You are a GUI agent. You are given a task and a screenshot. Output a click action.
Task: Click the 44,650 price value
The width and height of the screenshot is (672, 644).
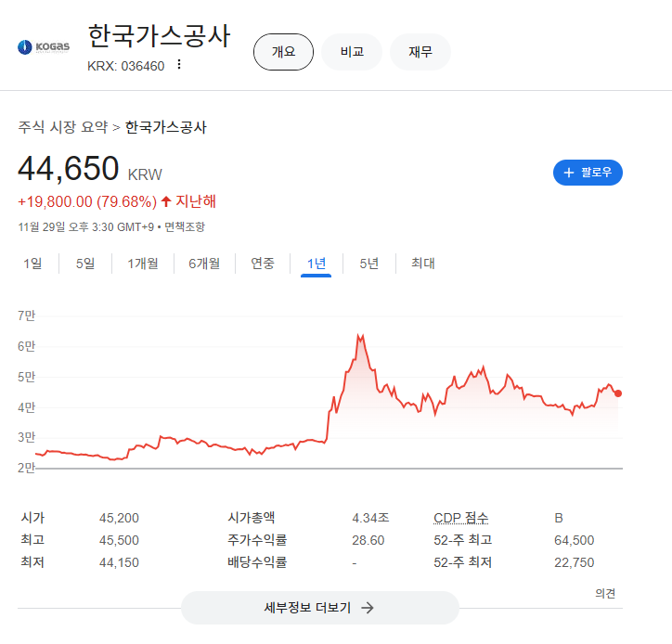coord(69,169)
